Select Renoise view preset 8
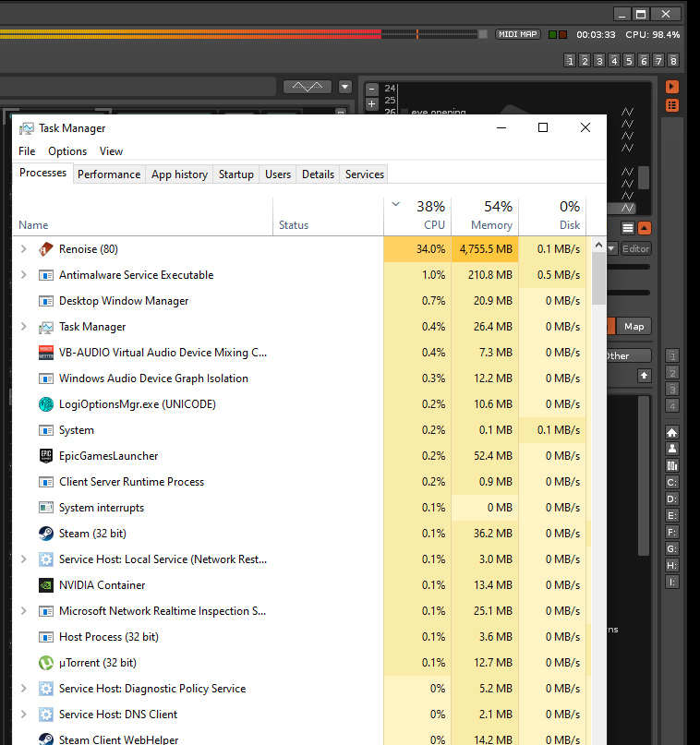Viewport: 700px width, 745px height. click(673, 60)
